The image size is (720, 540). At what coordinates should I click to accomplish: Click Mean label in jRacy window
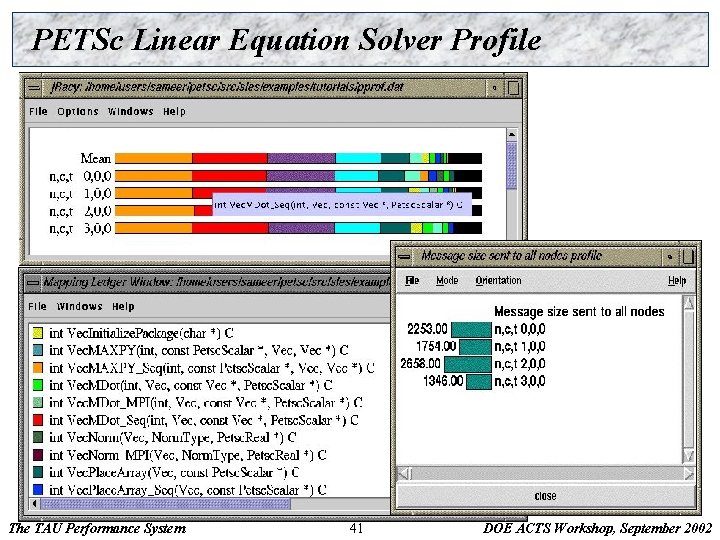click(x=96, y=158)
